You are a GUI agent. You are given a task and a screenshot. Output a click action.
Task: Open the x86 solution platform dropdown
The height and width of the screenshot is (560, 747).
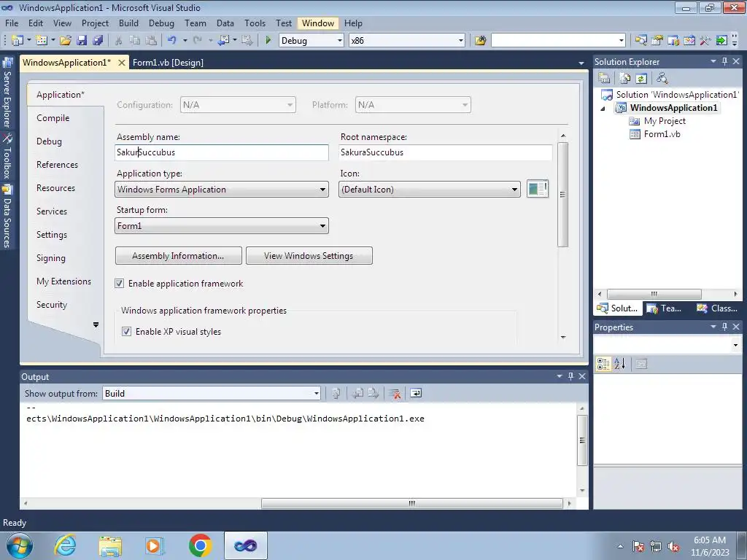click(x=407, y=41)
